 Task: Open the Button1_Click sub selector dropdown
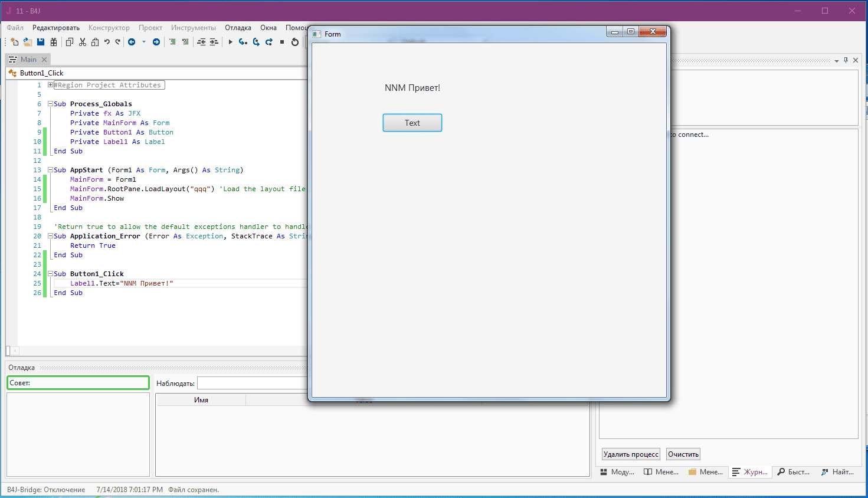156,73
